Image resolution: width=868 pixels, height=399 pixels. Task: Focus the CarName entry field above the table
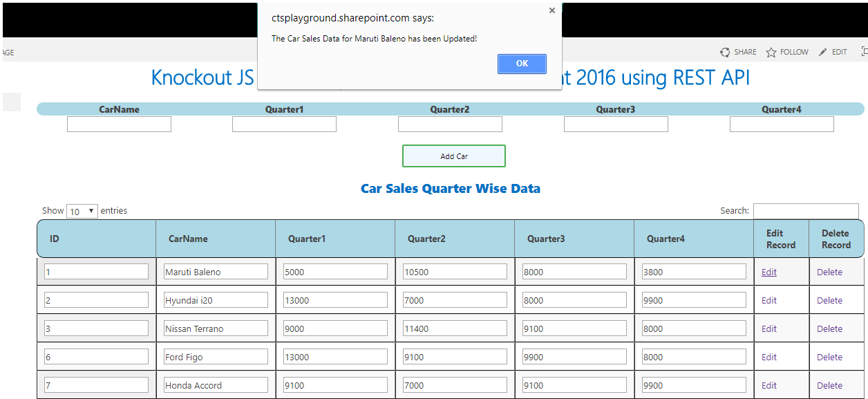point(119,124)
